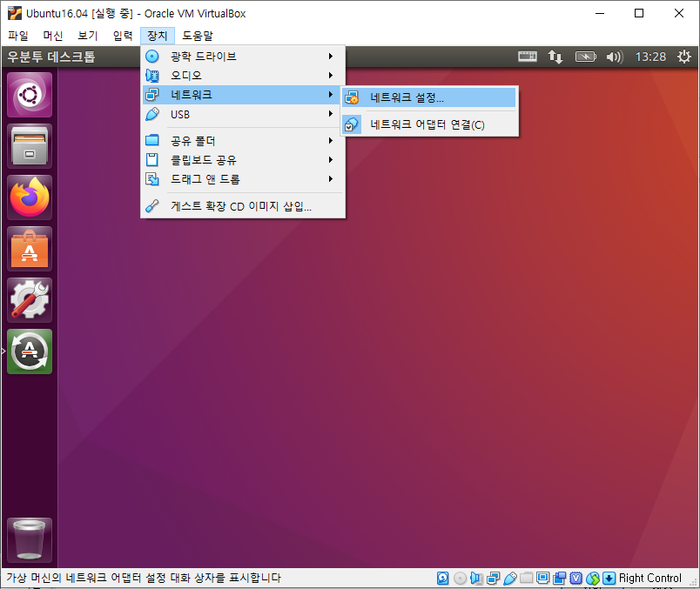Click the display status bar icon
The height and width of the screenshot is (589, 700).
[543, 578]
